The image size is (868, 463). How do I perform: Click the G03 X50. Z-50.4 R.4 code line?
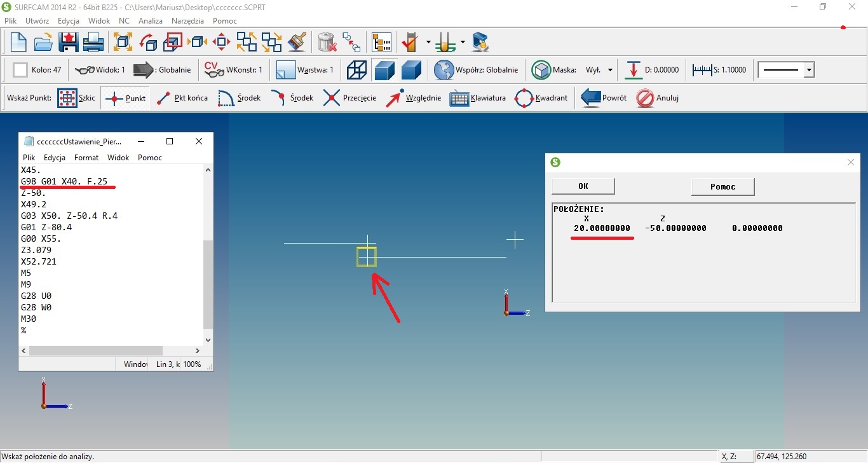pos(69,216)
